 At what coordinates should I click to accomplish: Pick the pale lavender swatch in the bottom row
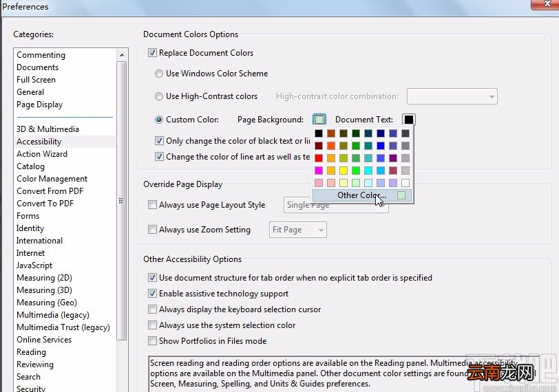(x=392, y=183)
